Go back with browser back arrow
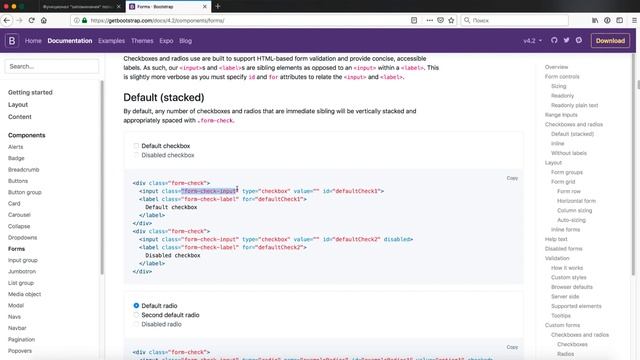The height and width of the screenshot is (360, 640). pyautogui.click(x=7, y=20)
